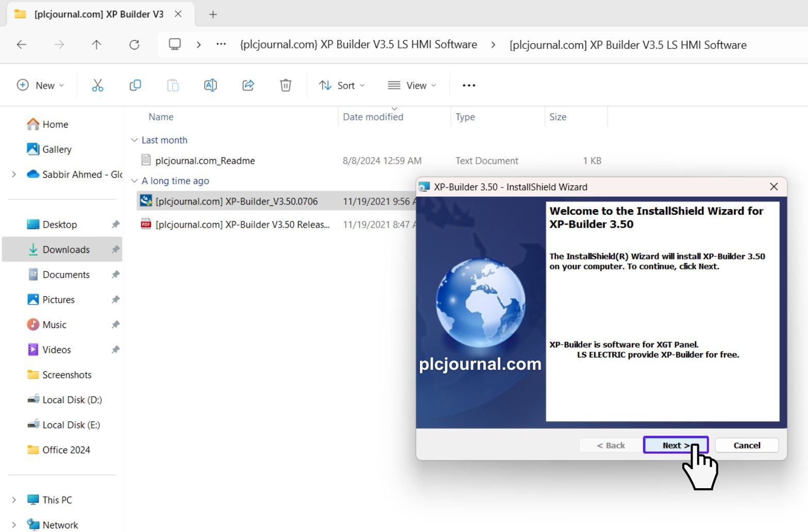Click the PC monitor icon in address bar

175,44
